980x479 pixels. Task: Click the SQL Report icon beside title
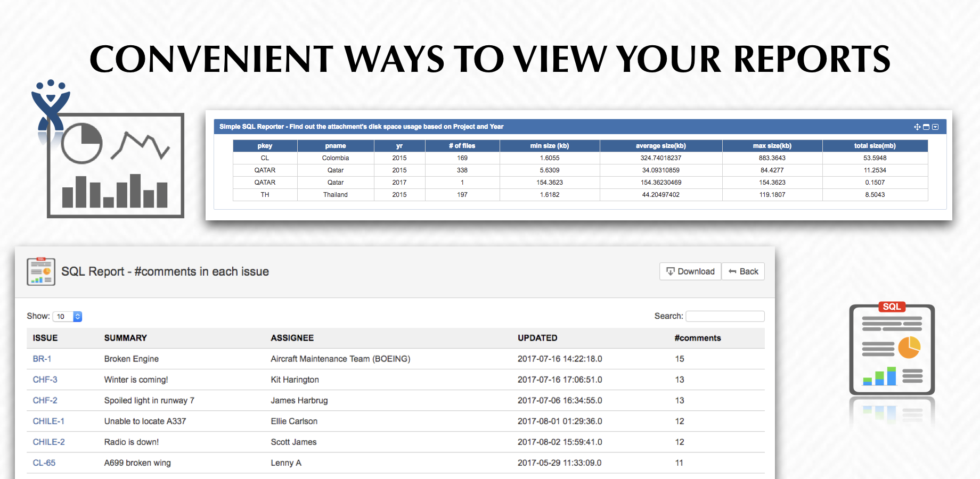(x=41, y=271)
